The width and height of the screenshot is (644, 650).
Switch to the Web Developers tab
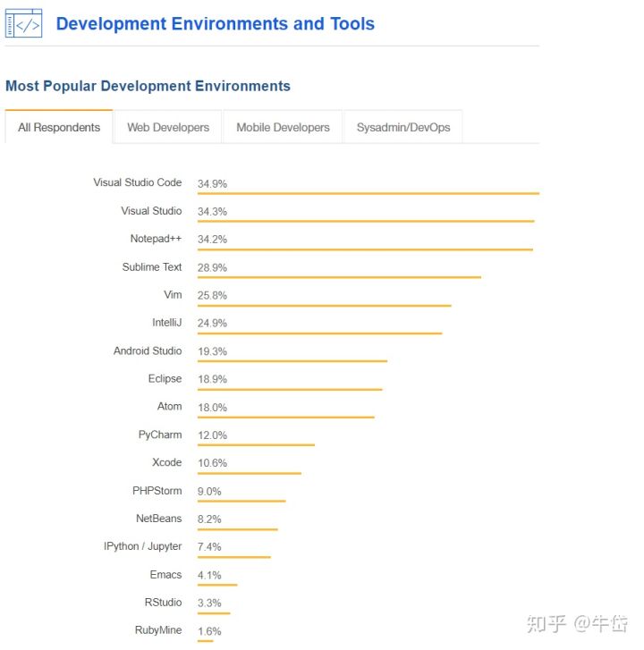[x=168, y=127]
